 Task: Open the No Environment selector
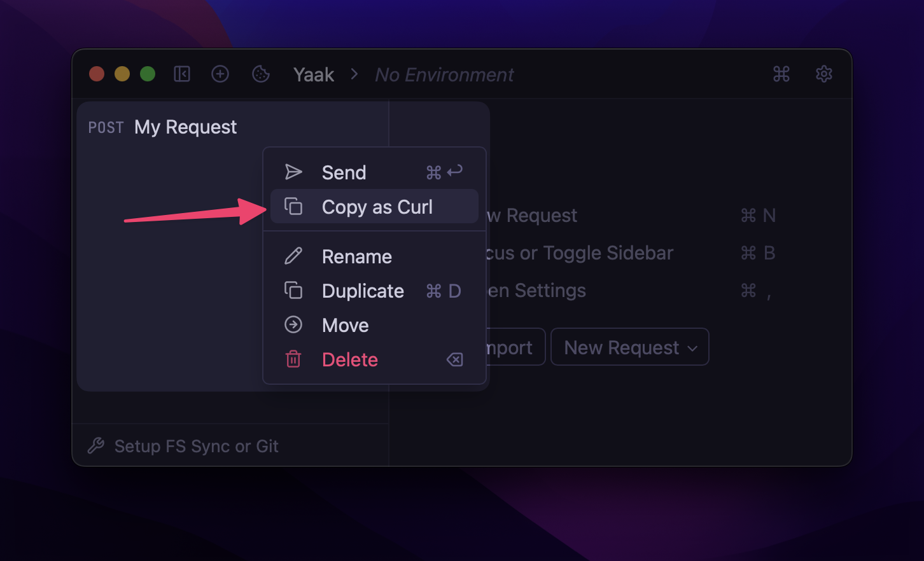pyautogui.click(x=444, y=74)
